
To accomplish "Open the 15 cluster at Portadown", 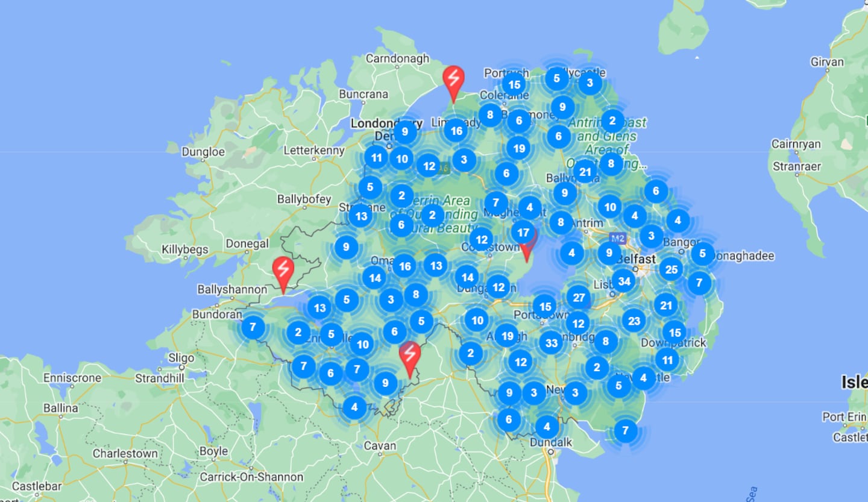I will (544, 306).
